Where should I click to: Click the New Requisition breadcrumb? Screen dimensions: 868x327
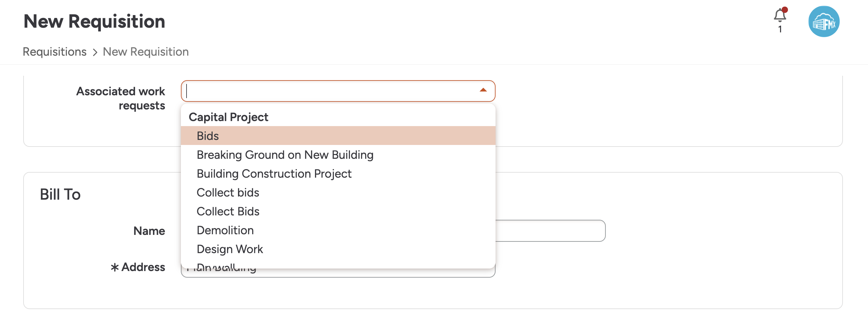tap(146, 52)
